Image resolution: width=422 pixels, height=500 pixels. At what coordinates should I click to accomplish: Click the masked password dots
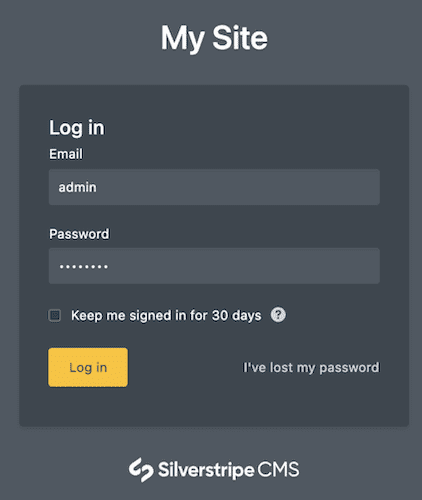point(84,267)
